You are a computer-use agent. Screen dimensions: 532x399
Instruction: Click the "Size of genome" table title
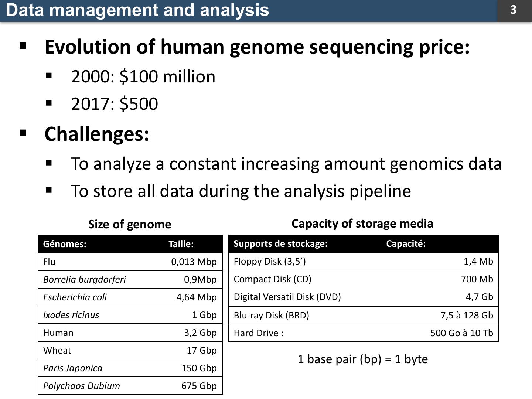[x=130, y=224]
